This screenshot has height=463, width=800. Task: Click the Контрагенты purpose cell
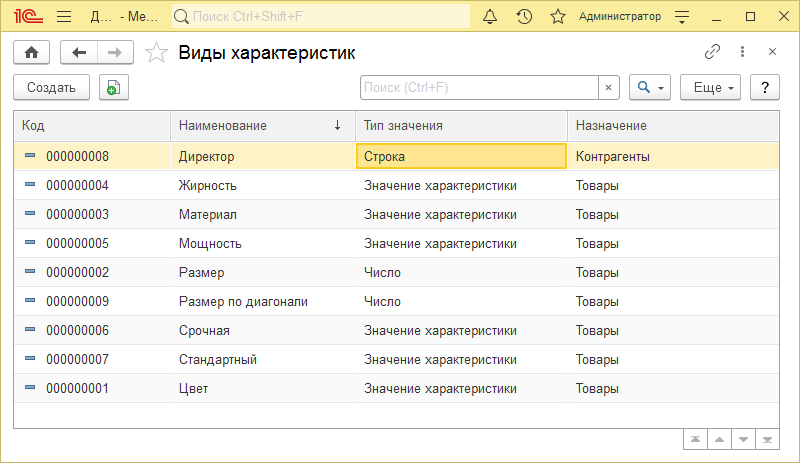pos(673,156)
